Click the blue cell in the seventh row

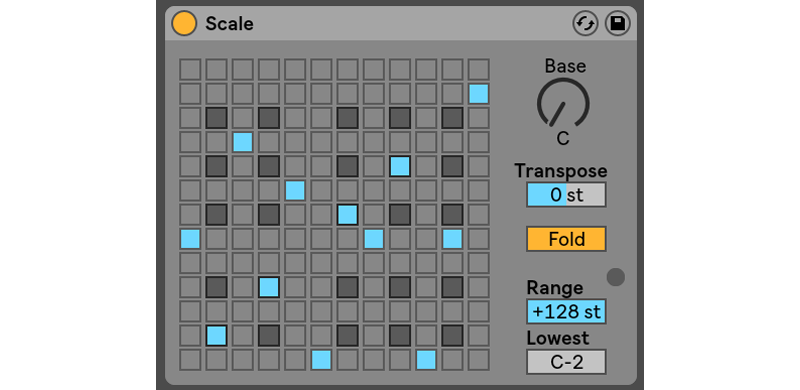(x=347, y=214)
